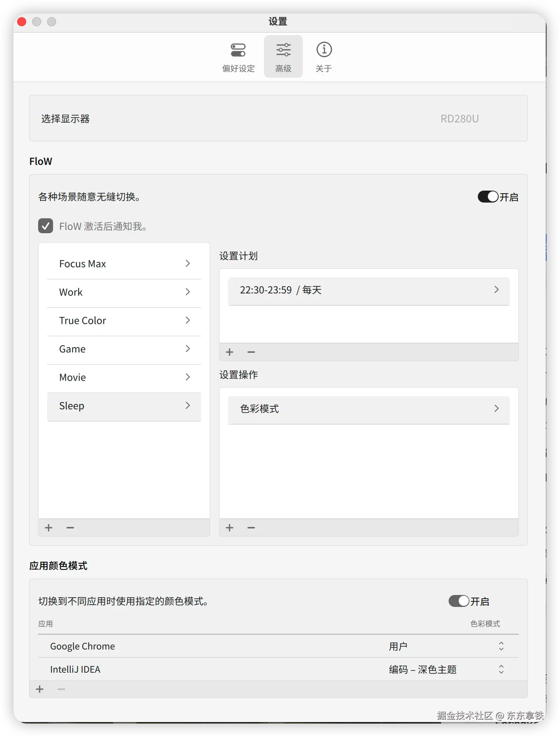Remove app from 应用颜色模式 list
Image resolution: width=560 pixels, height=737 pixels.
coord(61,689)
